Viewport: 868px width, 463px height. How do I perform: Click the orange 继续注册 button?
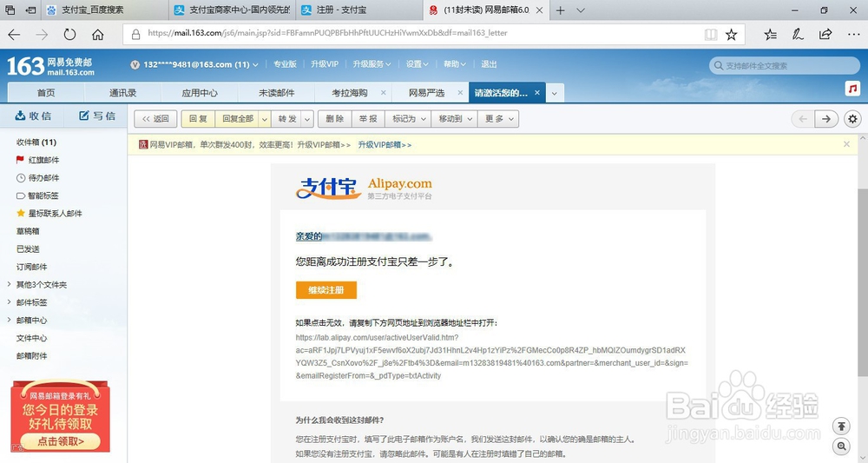tap(326, 289)
